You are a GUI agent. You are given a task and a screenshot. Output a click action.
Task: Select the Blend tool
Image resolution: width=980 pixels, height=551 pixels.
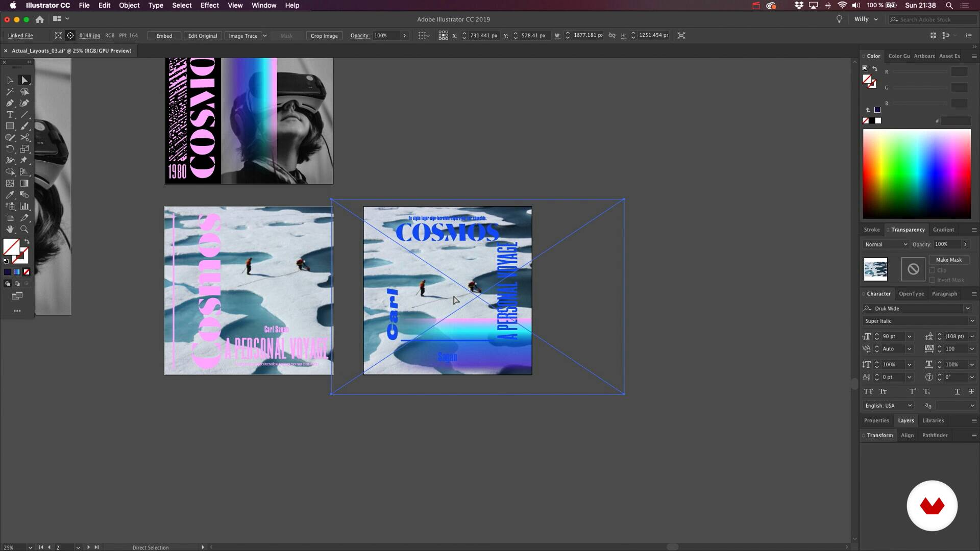coord(24,195)
